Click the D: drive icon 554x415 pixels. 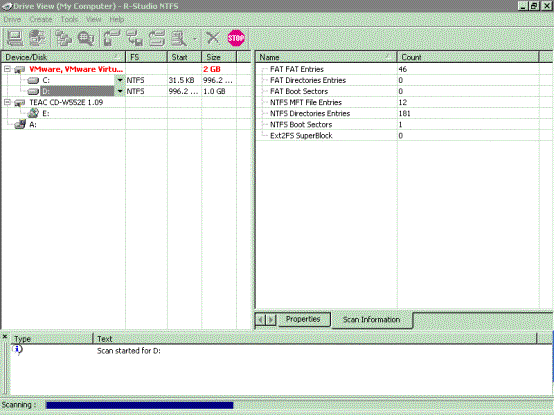click(33, 91)
